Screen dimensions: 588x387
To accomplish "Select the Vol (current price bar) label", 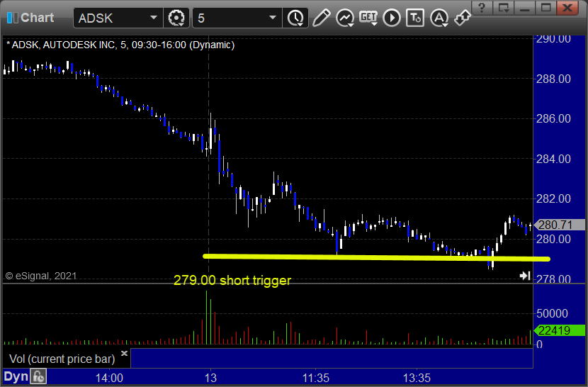I will pyautogui.click(x=62, y=359).
